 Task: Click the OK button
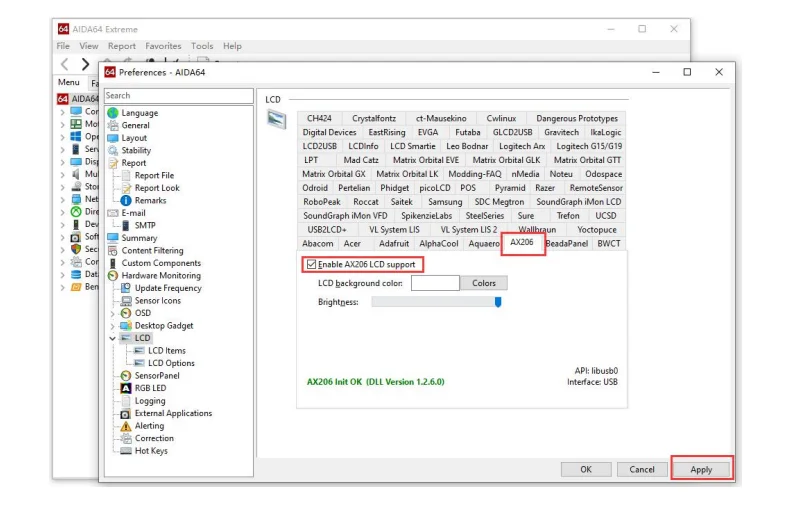[586, 469]
